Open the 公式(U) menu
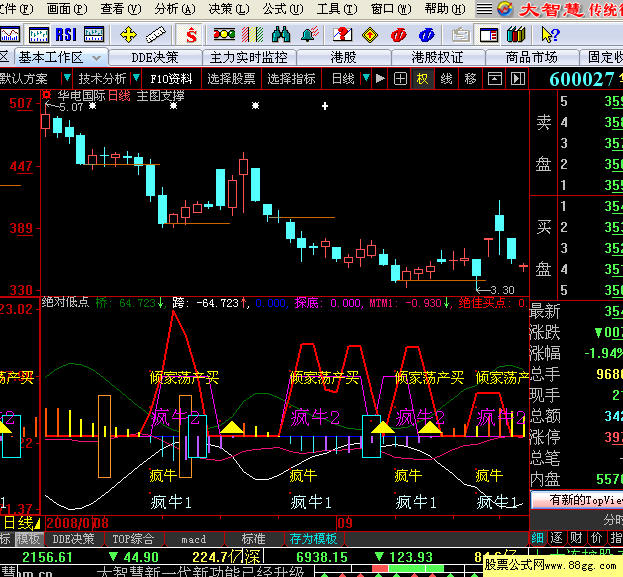Image resolution: width=623 pixels, height=577 pixels. [x=283, y=9]
